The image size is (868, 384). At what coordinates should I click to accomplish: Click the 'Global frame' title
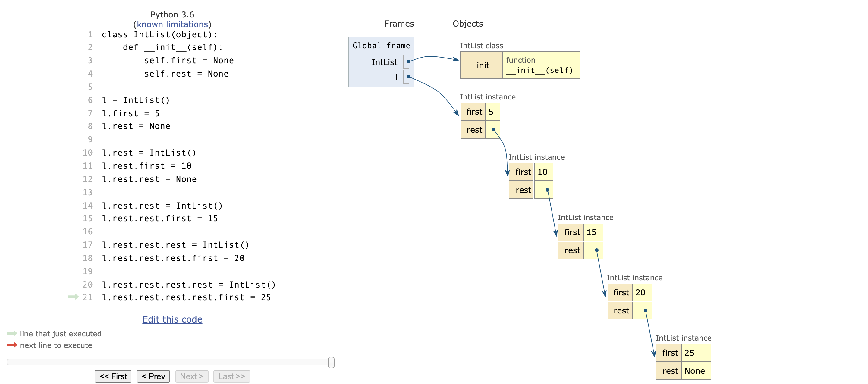tap(381, 46)
